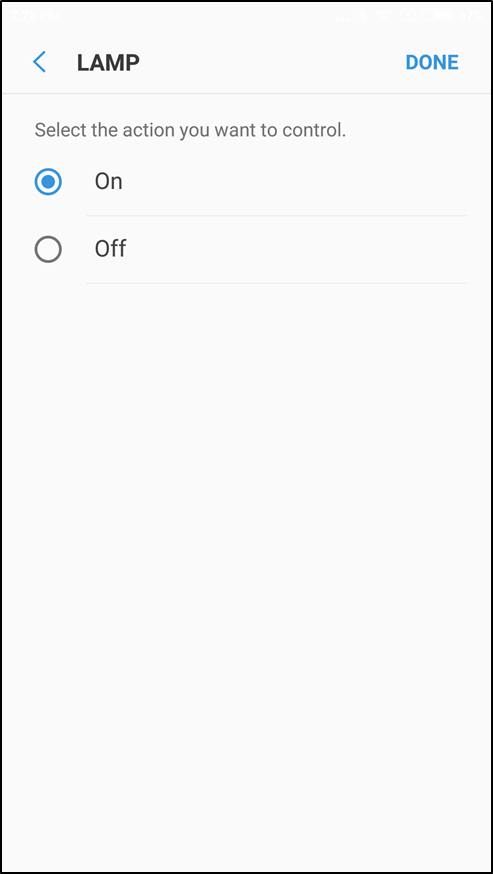Tap the three-dots status bar indicator
493x874 pixels.
[x=343, y=18]
